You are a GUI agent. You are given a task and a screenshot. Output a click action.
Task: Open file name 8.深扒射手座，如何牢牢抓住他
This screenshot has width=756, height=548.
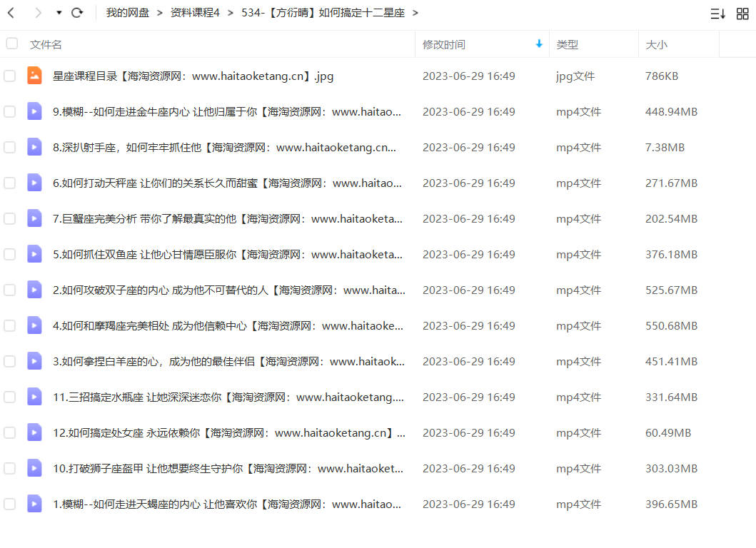coord(224,148)
